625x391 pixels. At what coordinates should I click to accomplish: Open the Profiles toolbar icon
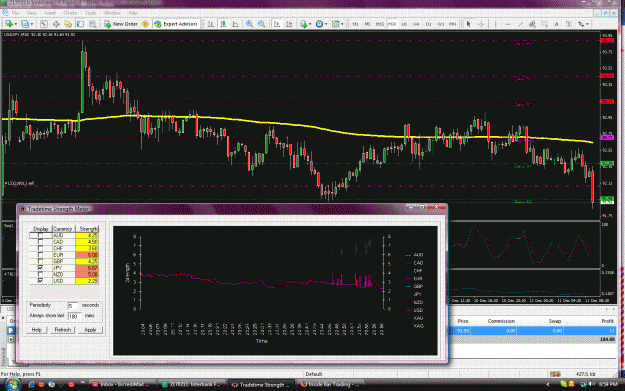click(25, 24)
